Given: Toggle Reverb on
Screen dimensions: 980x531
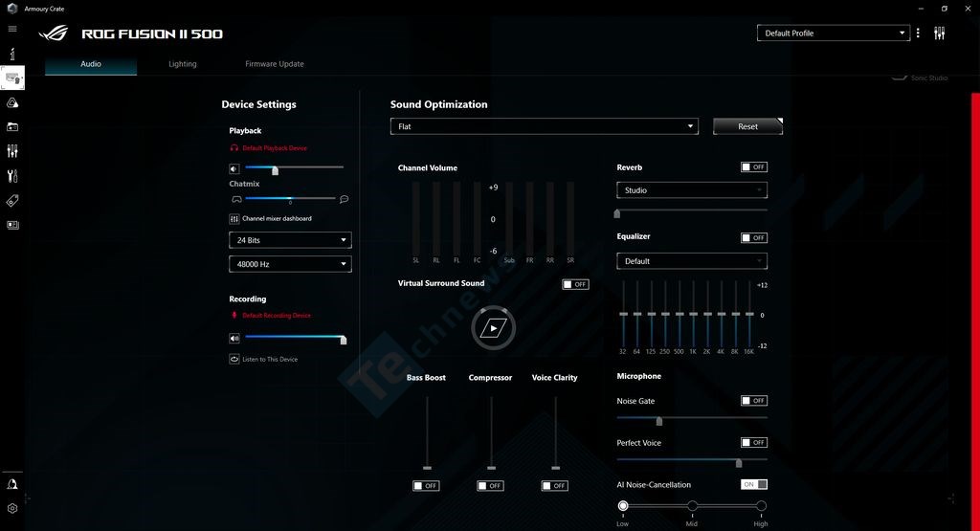Looking at the screenshot, I should coord(754,166).
